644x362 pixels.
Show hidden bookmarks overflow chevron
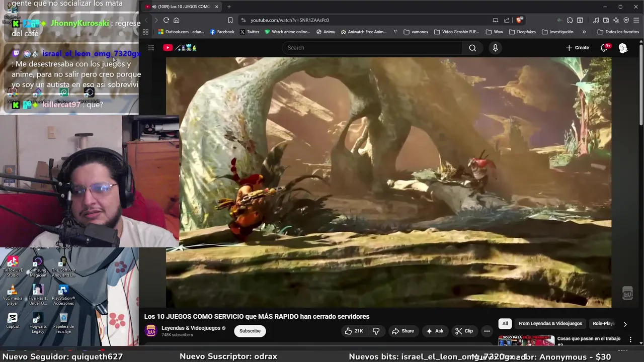(584, 32)
